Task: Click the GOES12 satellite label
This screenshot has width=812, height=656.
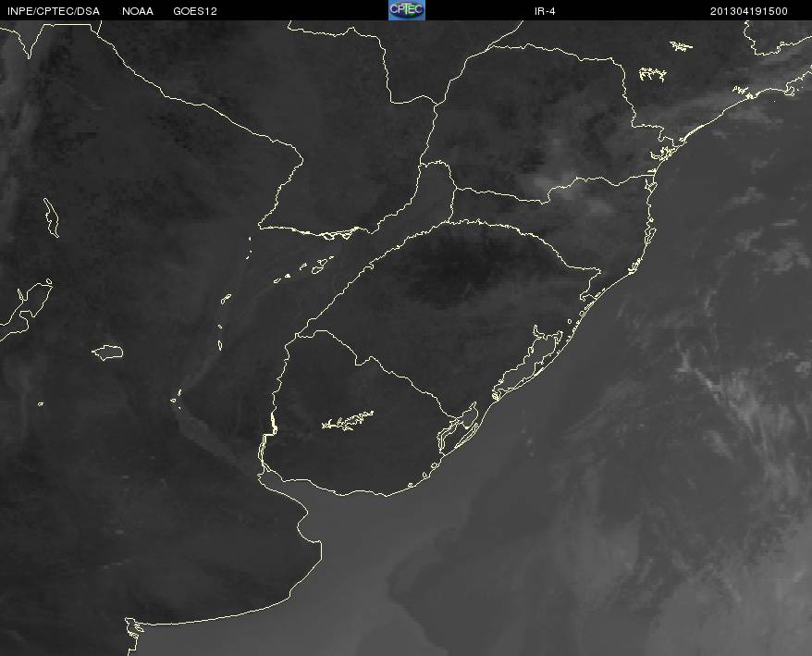Action: (195, 11)
